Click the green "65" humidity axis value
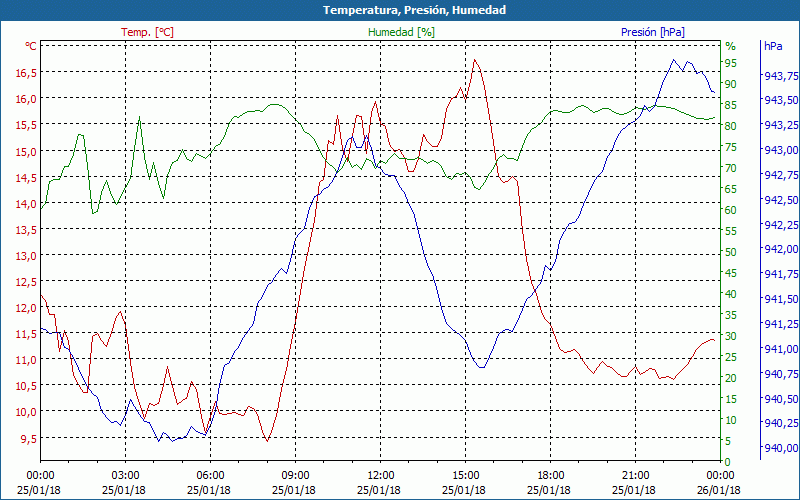800x500 pixels. [x=731, y=189]
